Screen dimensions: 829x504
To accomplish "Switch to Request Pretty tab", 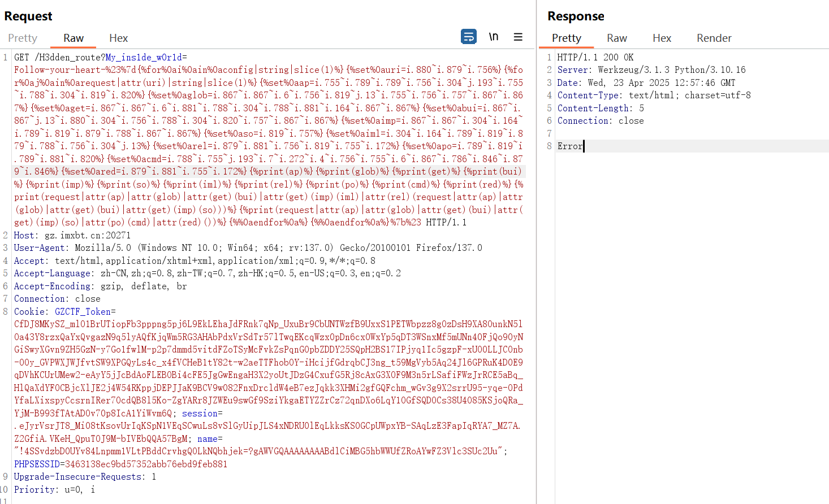I will point(23,38).
